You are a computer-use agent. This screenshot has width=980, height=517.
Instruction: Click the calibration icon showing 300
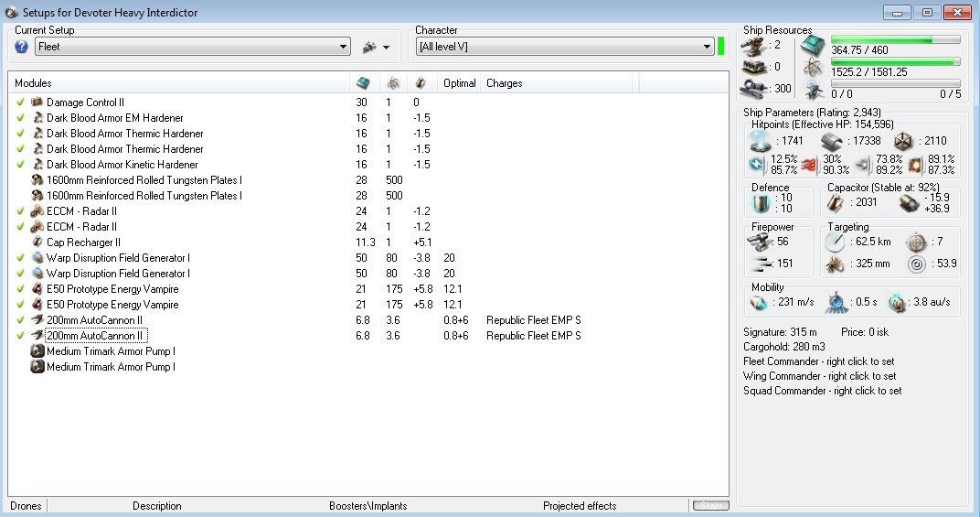755,89
